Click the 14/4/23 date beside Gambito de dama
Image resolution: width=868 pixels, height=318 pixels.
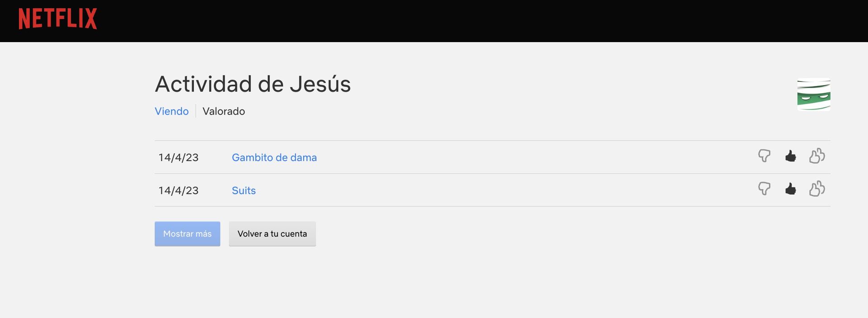pyautogui.click(x=179, y=157)
